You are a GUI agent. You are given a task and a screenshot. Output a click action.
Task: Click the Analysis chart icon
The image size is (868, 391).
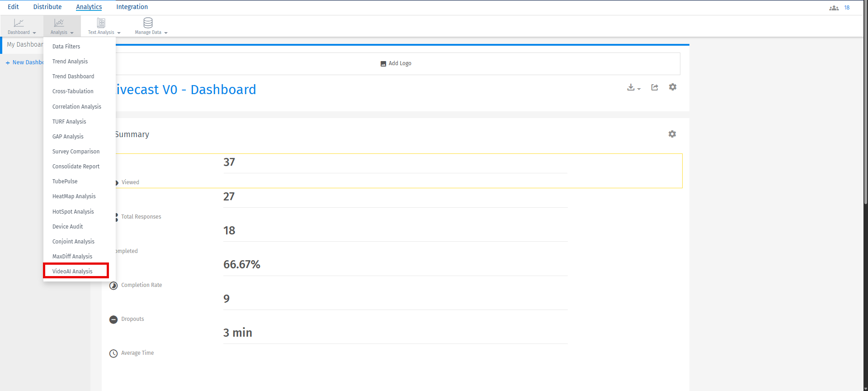(x=59, y=23)
